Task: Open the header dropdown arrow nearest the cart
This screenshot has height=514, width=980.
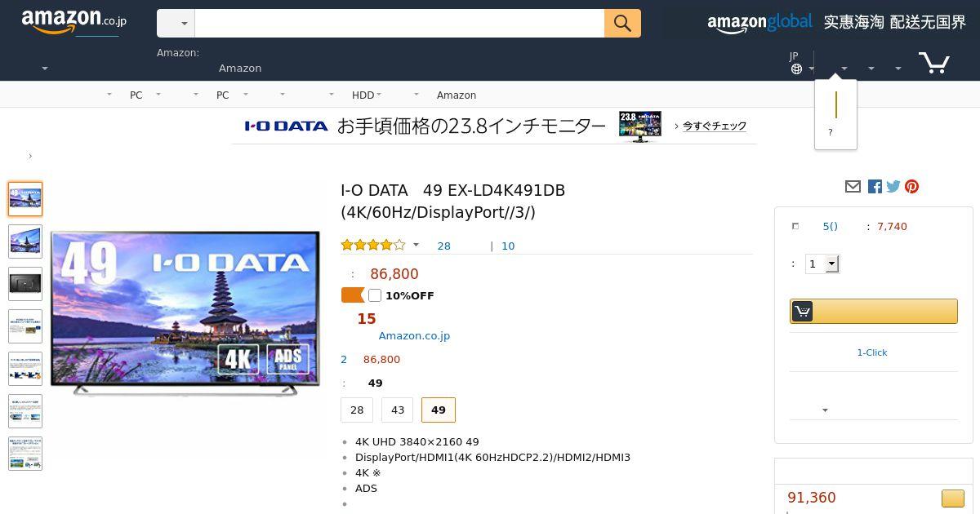Action: [x=898, y=69]
